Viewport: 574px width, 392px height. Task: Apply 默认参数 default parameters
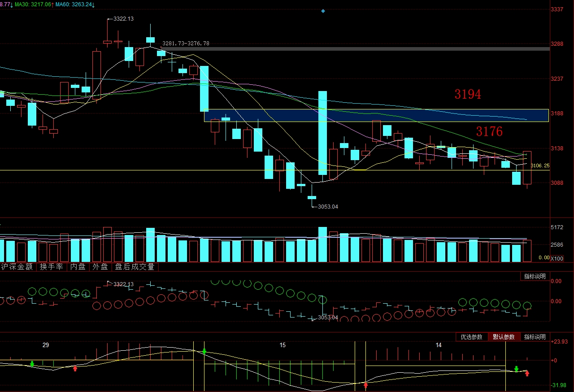(x=504, y=337)
